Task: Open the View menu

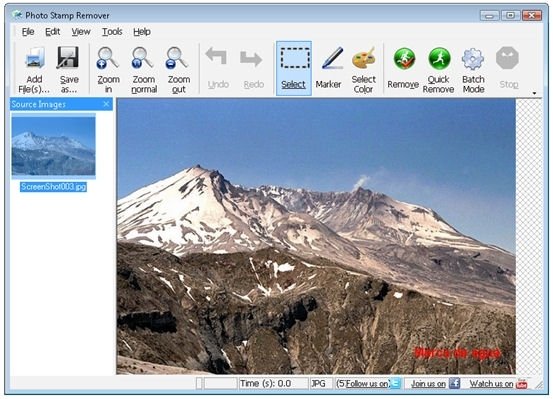Action: pyautogui.click(x=81, y=32)
